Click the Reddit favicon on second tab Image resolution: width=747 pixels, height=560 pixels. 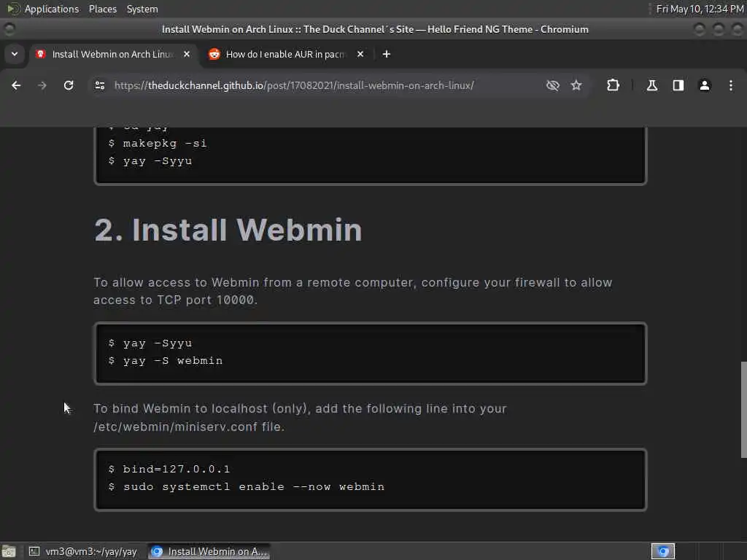tap(214, 54)
